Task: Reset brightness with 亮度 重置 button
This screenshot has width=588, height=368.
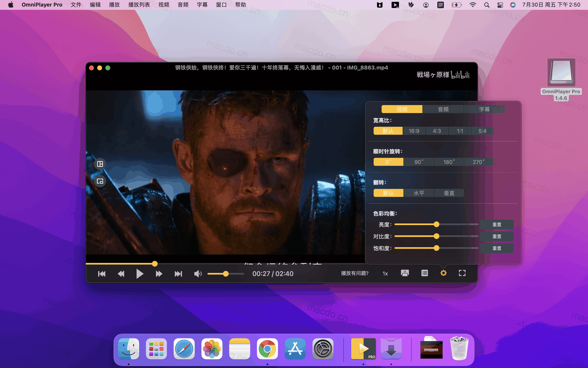Action: click(497, 224)
